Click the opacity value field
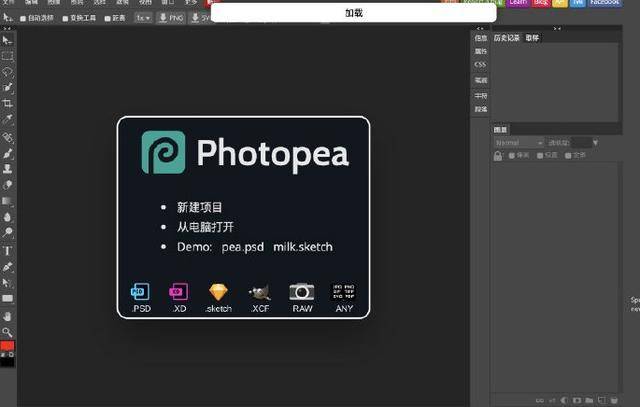 (581, 143)
